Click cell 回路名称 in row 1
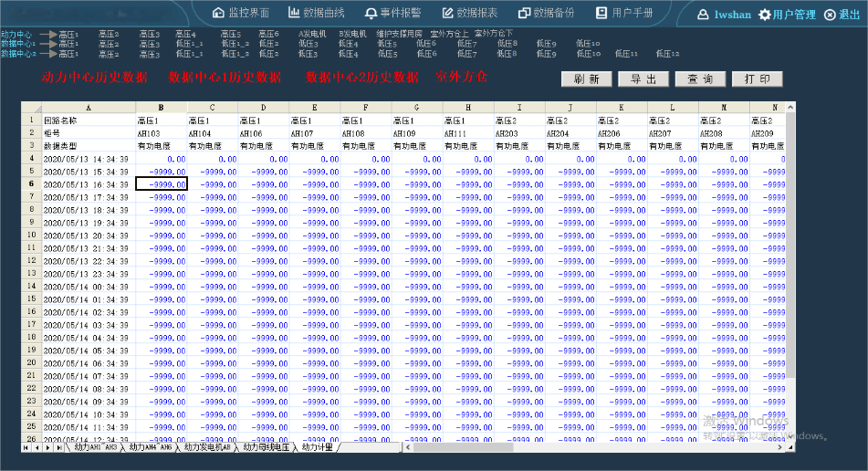The image size is (868, 471). (x=89, y=120)
